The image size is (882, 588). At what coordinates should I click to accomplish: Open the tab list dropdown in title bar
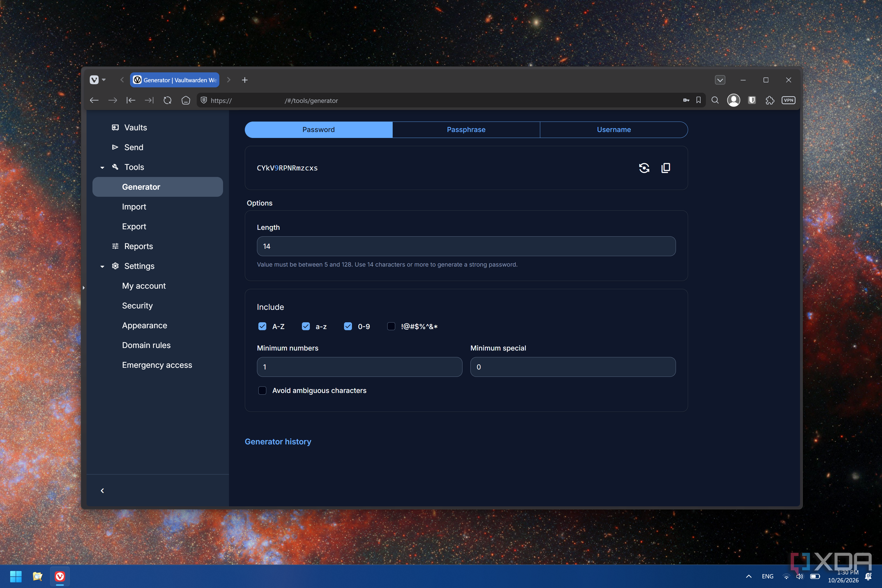click(720, 80)
